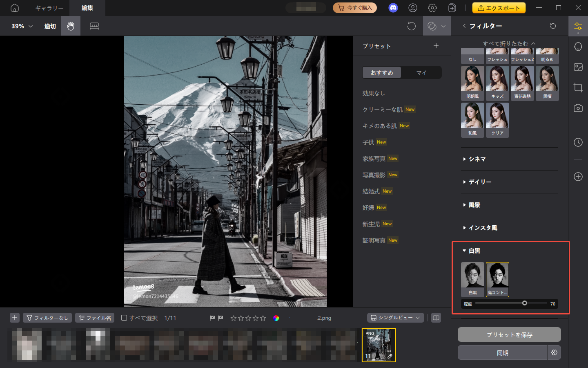Select the hand pan tool
The image size is (588, 368).
[x=71, y=26]
